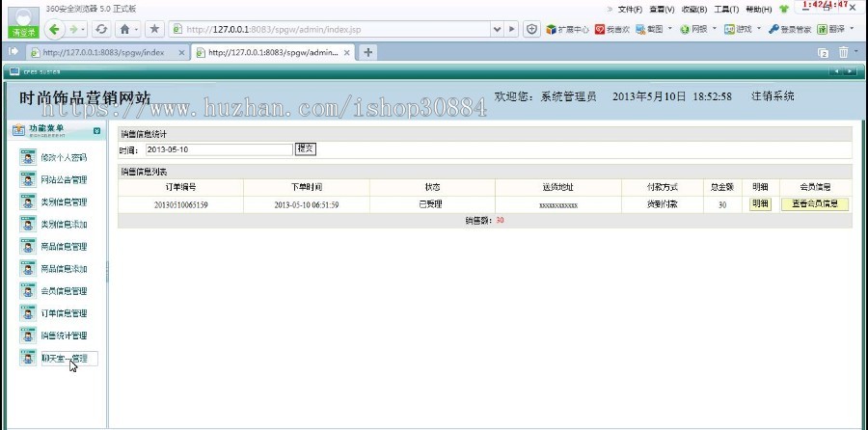Click the icon beside 修改个人密码
This screenshot has height=430, width=868.
28,157
